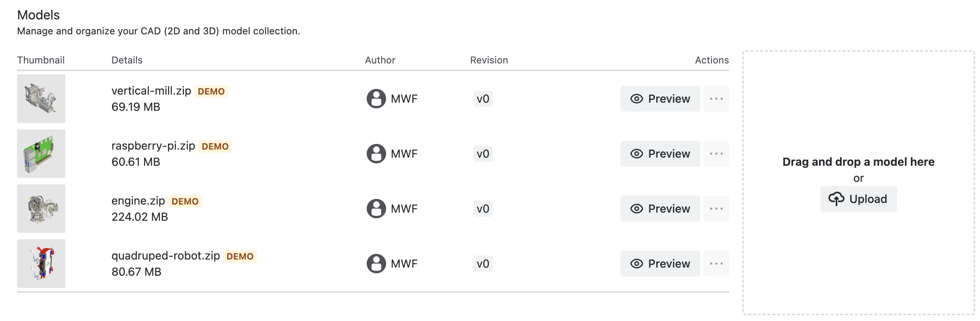The height and width of the screenshot is (321, 980).
Task: Show more options for engine.zip
Action: coord(716,209)
